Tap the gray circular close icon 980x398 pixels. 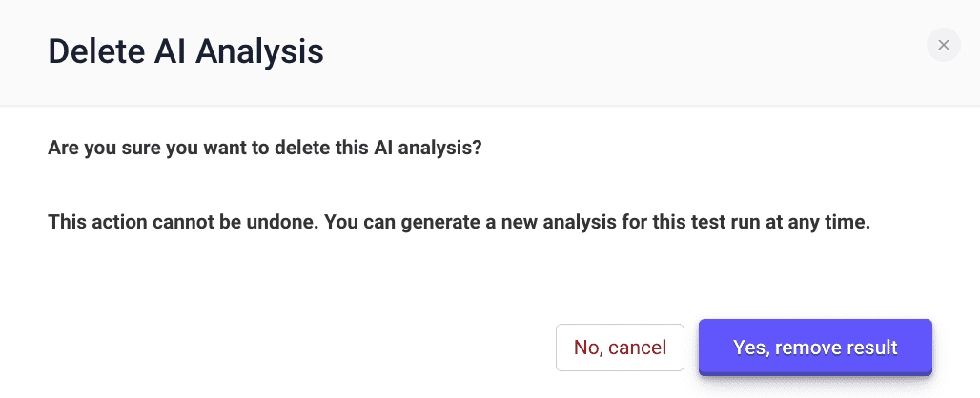tap(943, 45)
